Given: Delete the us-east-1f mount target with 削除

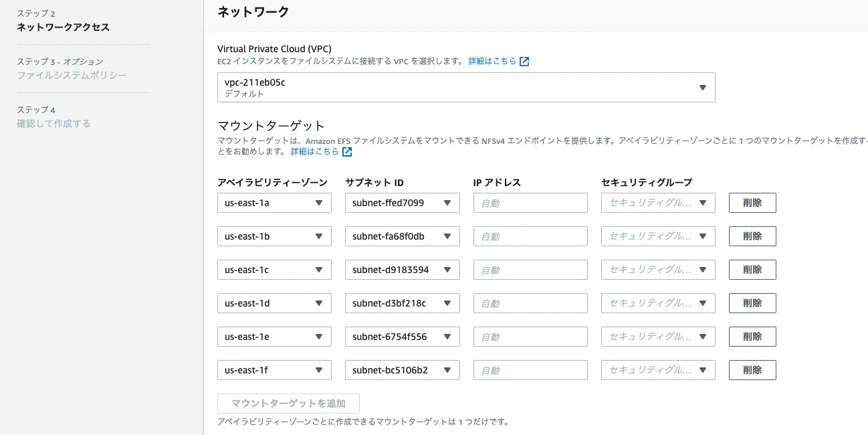Looking at the screenshot, I should pyautogui.click(x=752, y=370).
